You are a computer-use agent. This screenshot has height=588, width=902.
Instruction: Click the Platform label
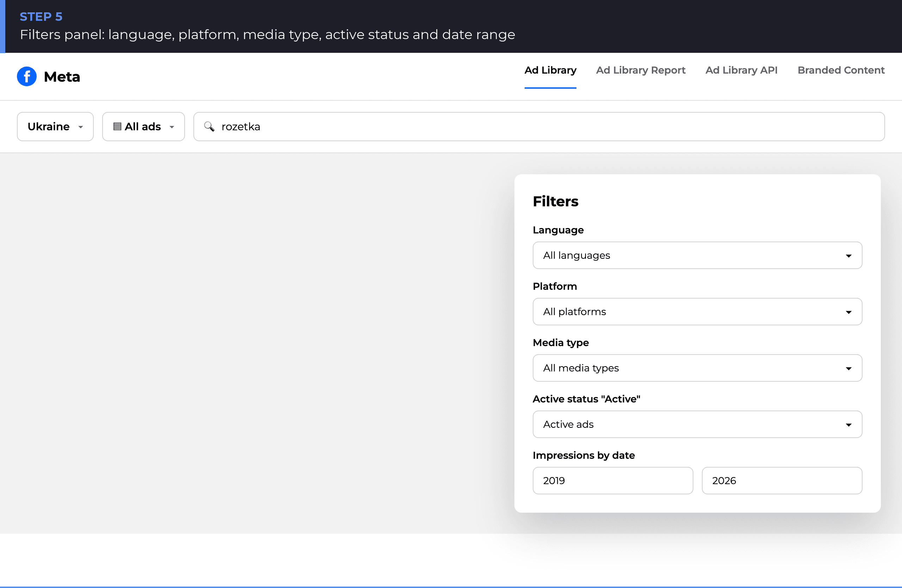coord(555,286)
